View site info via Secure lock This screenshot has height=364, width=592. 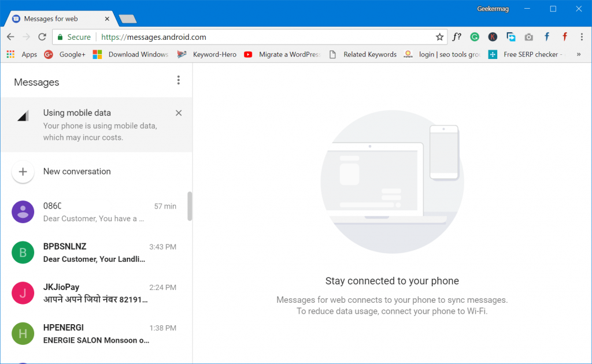(74, 37)
